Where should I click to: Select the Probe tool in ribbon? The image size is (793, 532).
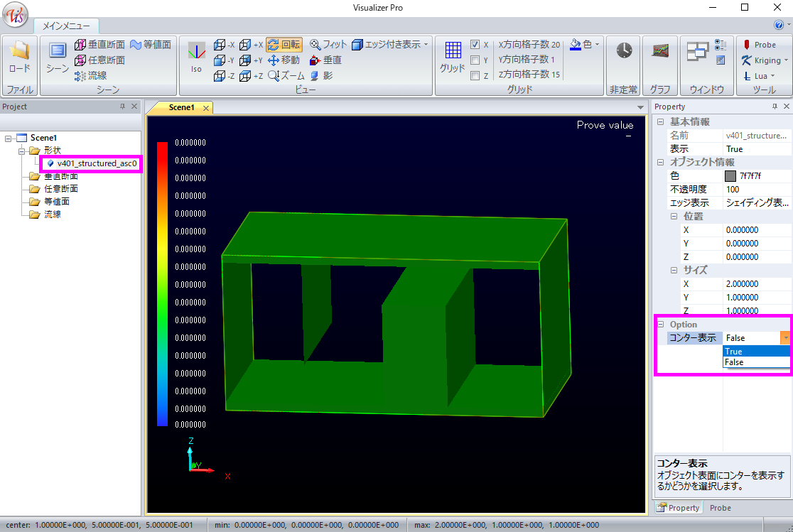pyautogui.click(x=760, y=45)
